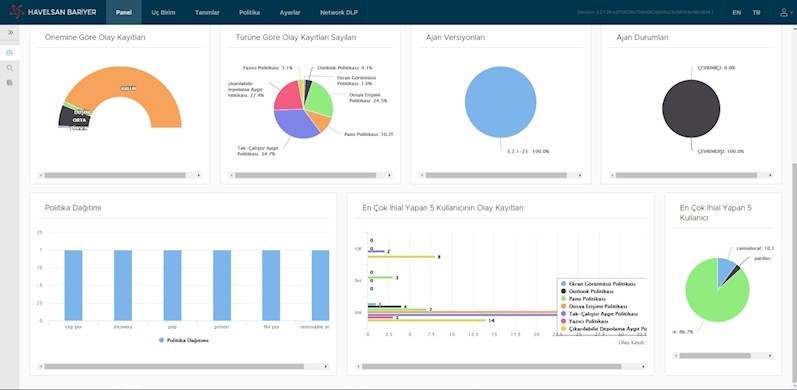This screenshot has height=390, width=797.
Task: Click scrollbar right arrow in En Çok İhlal Yapan 5 Kullanıcı card
Action: click(x=771, y=356)
